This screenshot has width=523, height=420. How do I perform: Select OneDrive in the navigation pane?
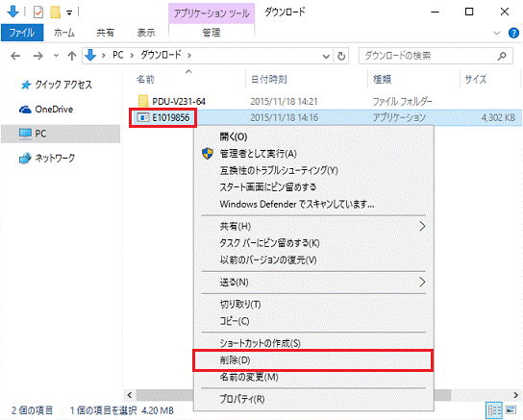[47, 110]
